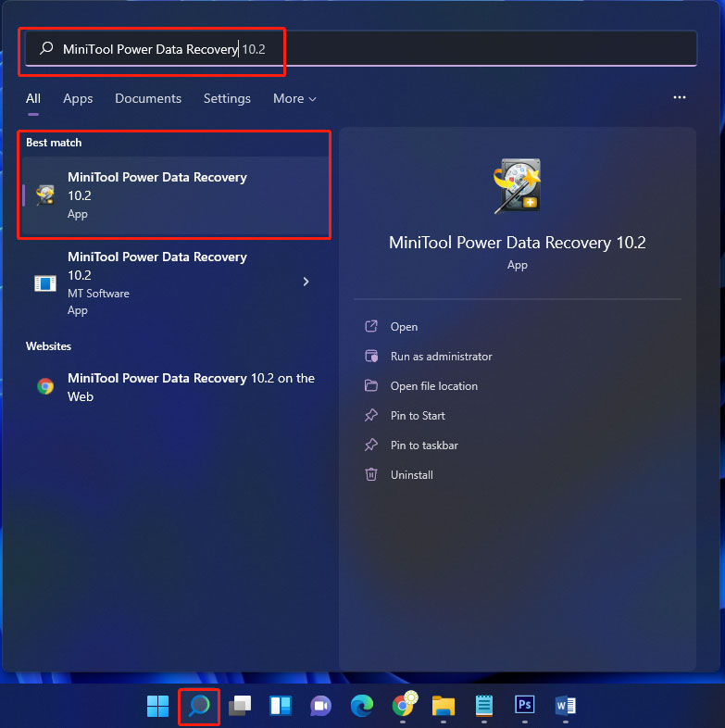This screenshot has height=728, width=725.
Task: Click the Best match MiniTool app icon
Action: click(45, 195)
